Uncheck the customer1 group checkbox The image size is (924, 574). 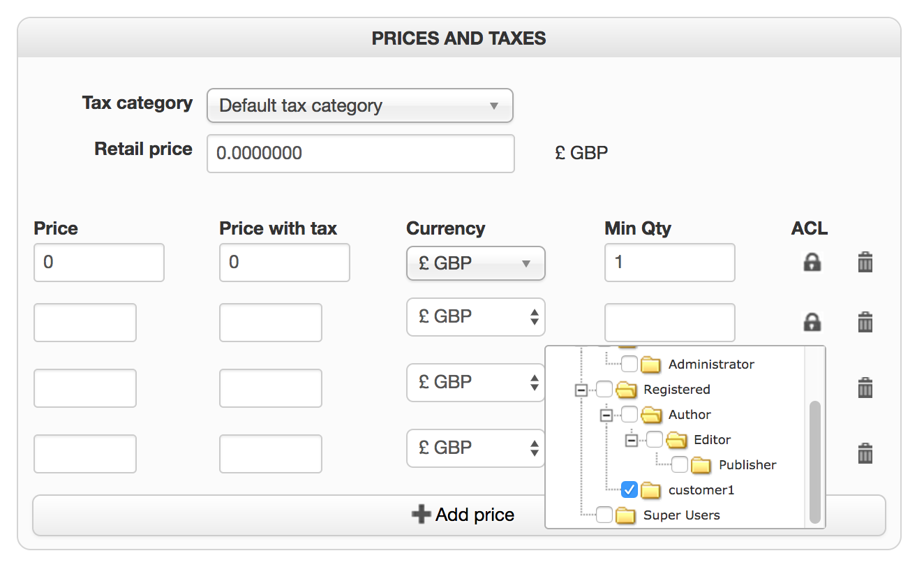(629, 490)
